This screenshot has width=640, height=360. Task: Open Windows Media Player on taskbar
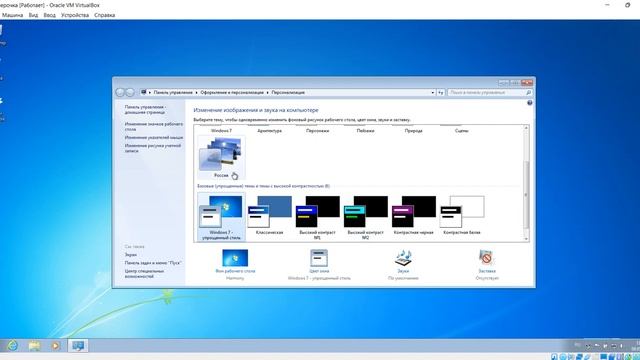pyautogui.click(x=56, y=346)
